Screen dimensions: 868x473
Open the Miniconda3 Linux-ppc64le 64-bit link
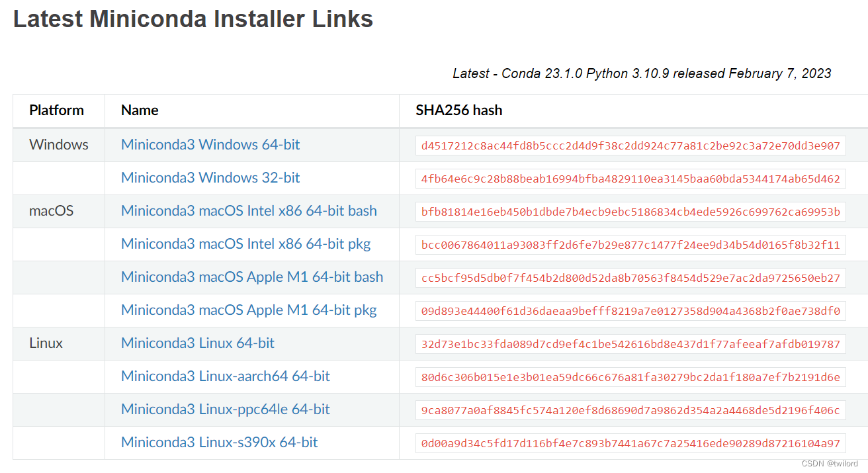click(x=225, y=409)
